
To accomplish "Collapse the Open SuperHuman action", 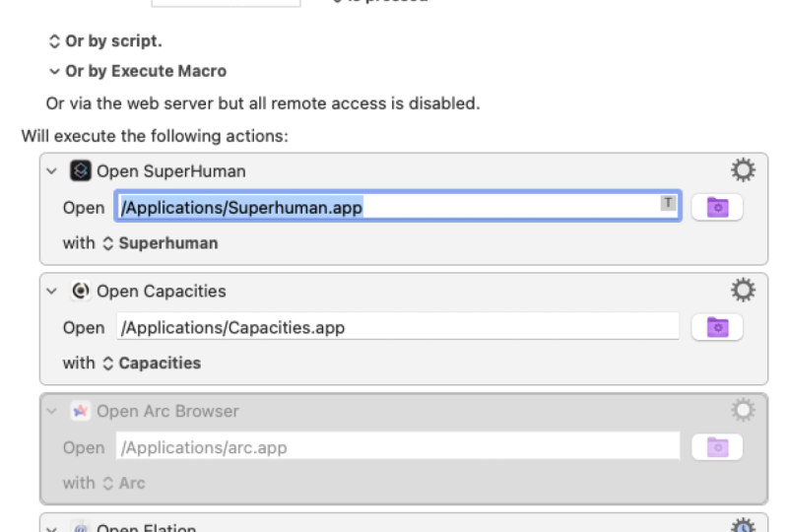I will click(51, 171).
